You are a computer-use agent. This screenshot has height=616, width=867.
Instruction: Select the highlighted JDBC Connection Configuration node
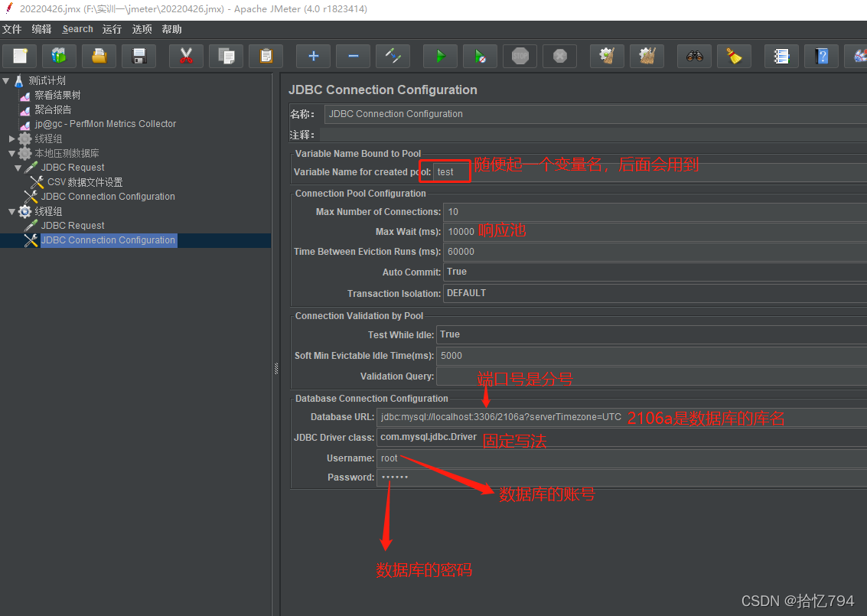(x=109, y=240)
